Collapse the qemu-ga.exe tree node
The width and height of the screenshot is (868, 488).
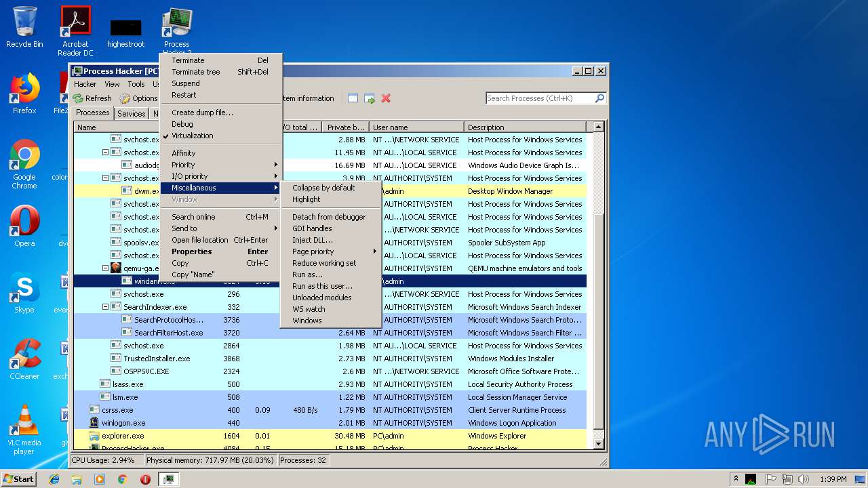[x=106, y=268]
